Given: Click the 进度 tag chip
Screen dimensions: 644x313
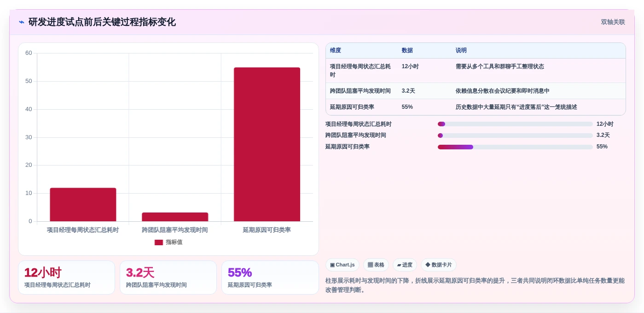Looking at the screenshot, I should pos(405,265).
